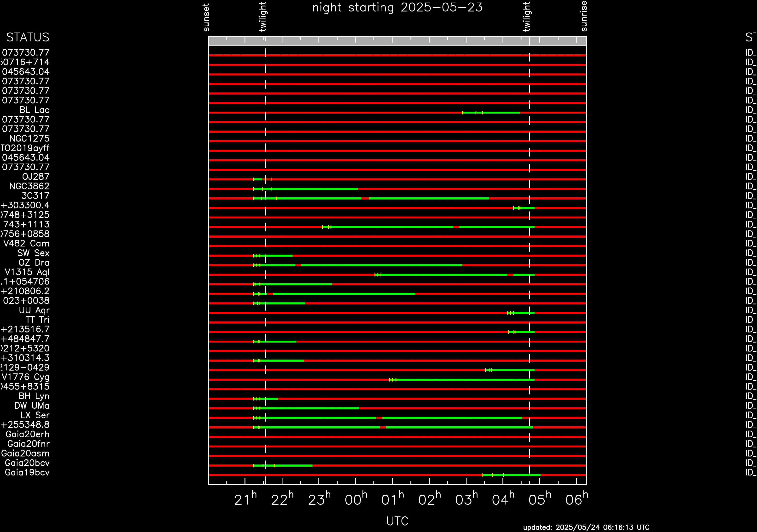
Task: Click the 'night starting 2025-05-23' title
Action: coord(397,8)
